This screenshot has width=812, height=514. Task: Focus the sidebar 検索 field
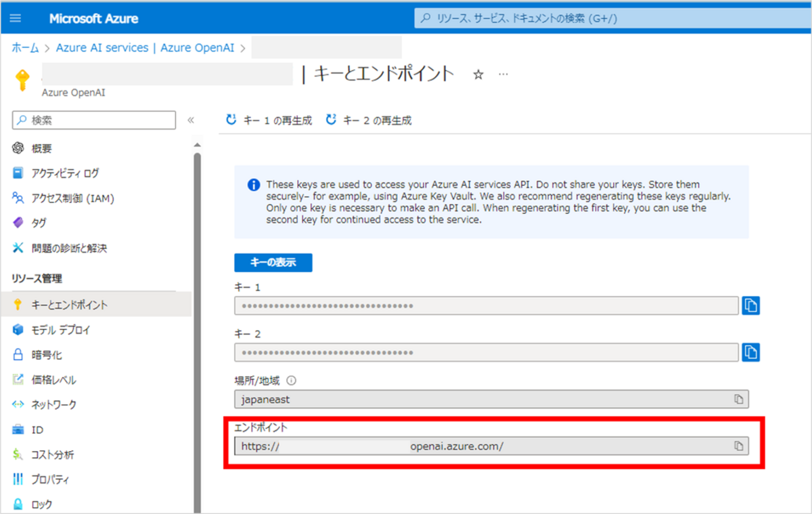pyautogui.click(x=94, y=120)
